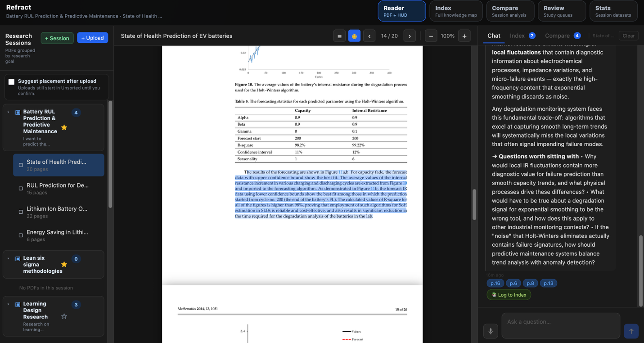The image size is (644, 343).
Task: Log the answer to Index
Action: click(x=509, y=295)
